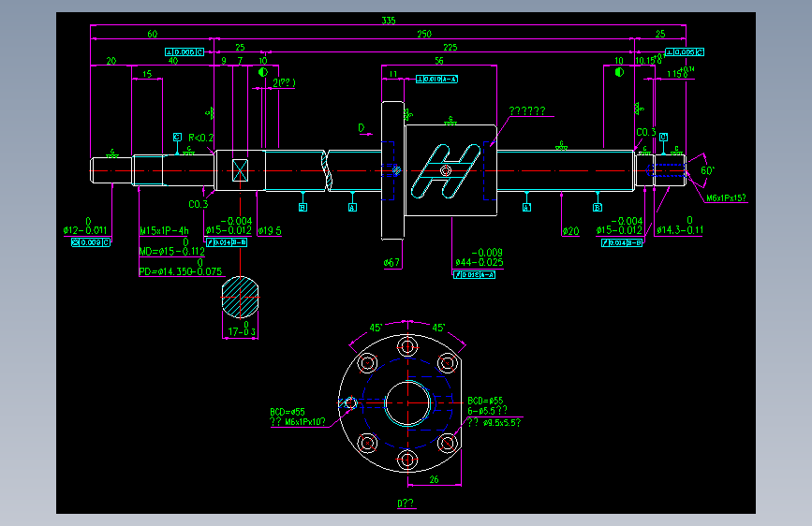Click the 250 dimension text
Viewport: 812px width, 526px height.
click(424, 34)
